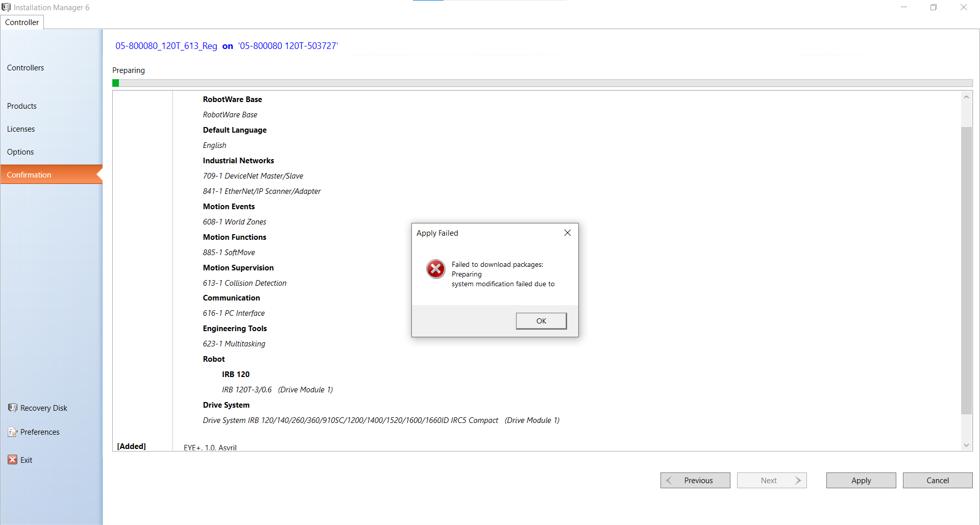This screenshot has width=980, height=525.
Task: Click the 'Motion Events' heading
Action: 229,207
